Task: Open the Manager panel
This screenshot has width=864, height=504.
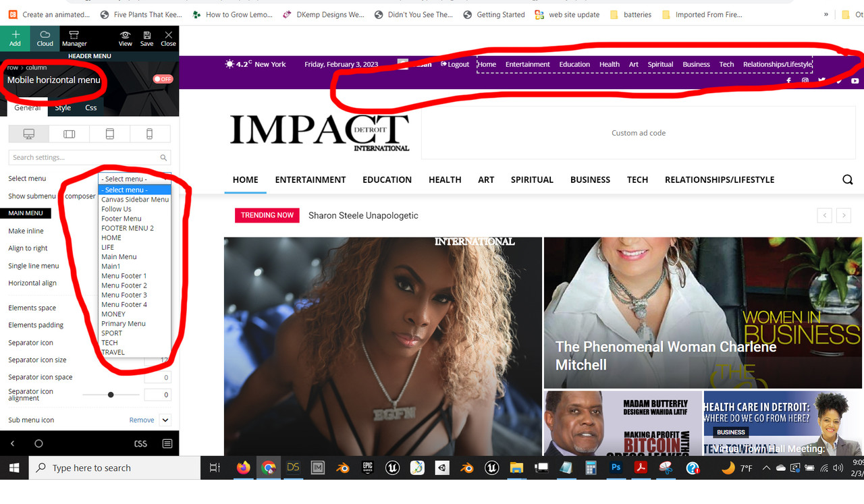Action: [x=74, y=38]
